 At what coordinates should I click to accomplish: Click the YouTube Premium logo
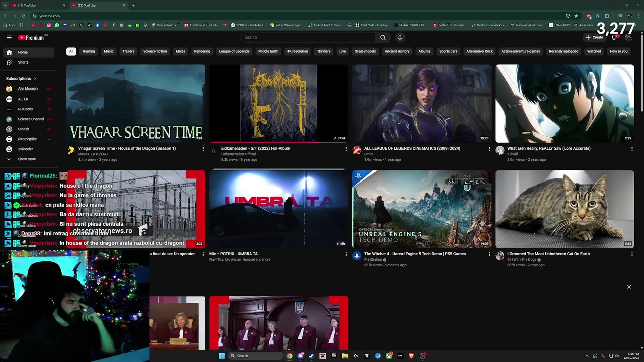point(31,37)
